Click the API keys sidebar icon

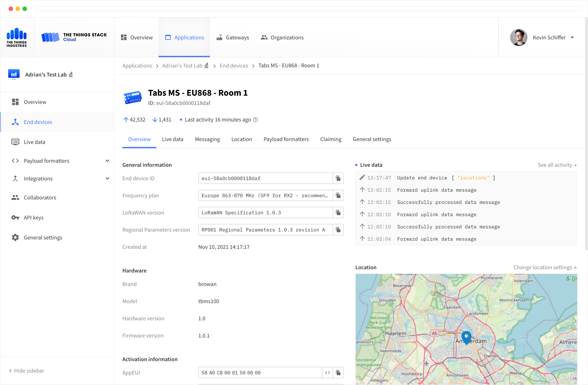(15, 217)
